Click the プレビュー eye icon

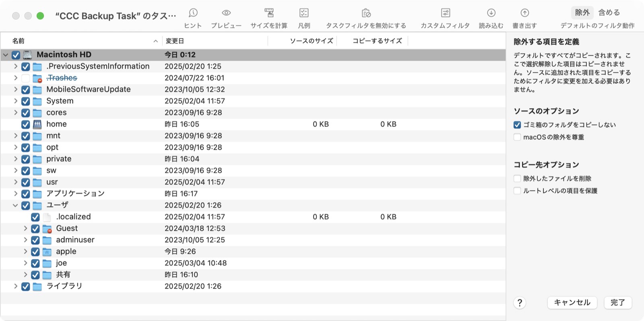226,13
